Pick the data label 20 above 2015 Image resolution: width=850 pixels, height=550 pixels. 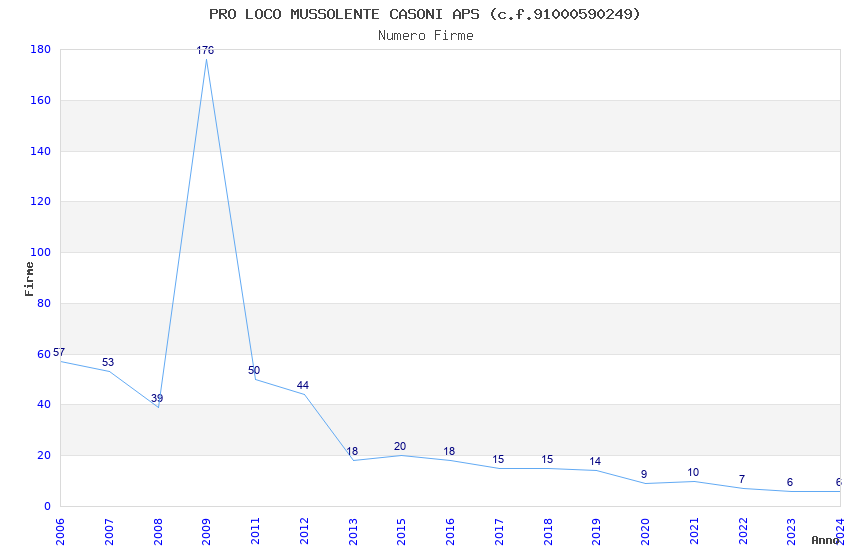tap(400, 446)
